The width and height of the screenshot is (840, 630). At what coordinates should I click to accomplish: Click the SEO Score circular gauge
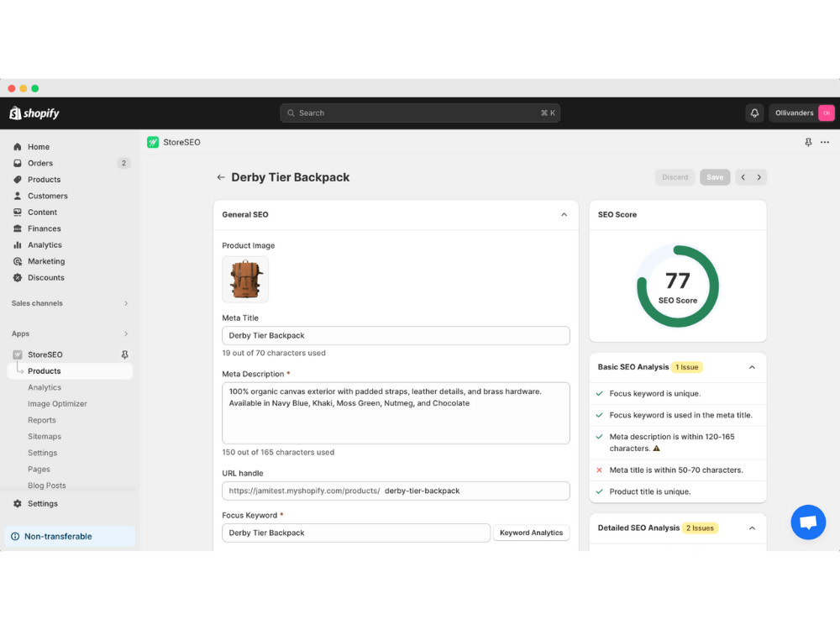point(678,286)
